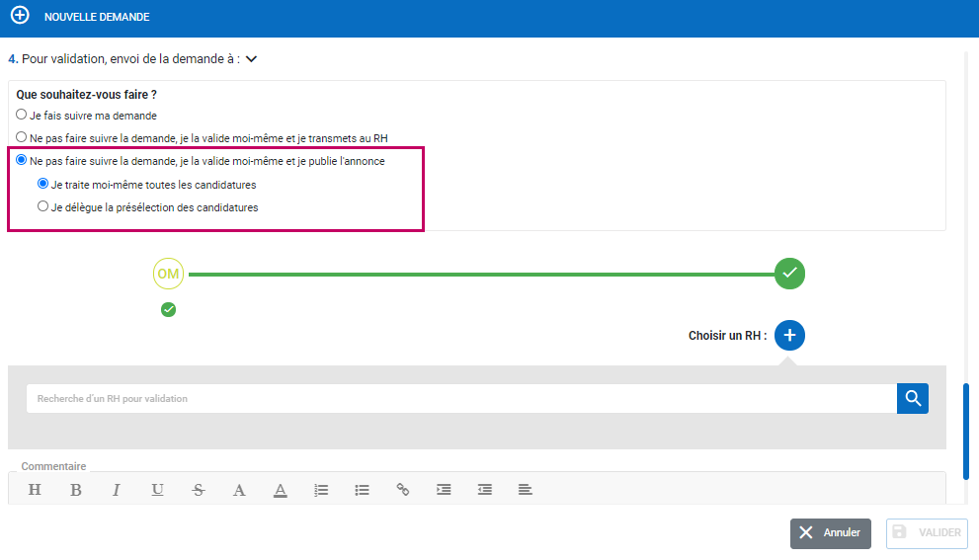Click the blue search magnifier button
Screen dimensions: 979x560
pyautogui.click(x=913, y=398)
